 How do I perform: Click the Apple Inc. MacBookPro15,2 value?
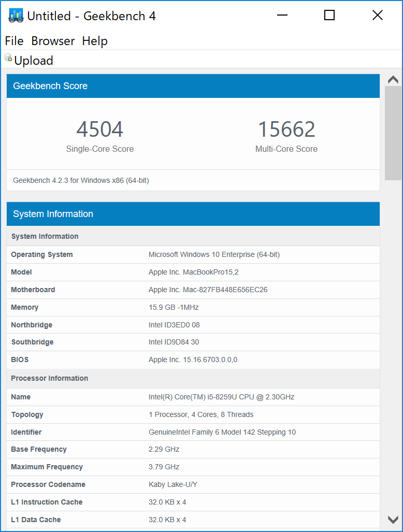tap(193, 272)
